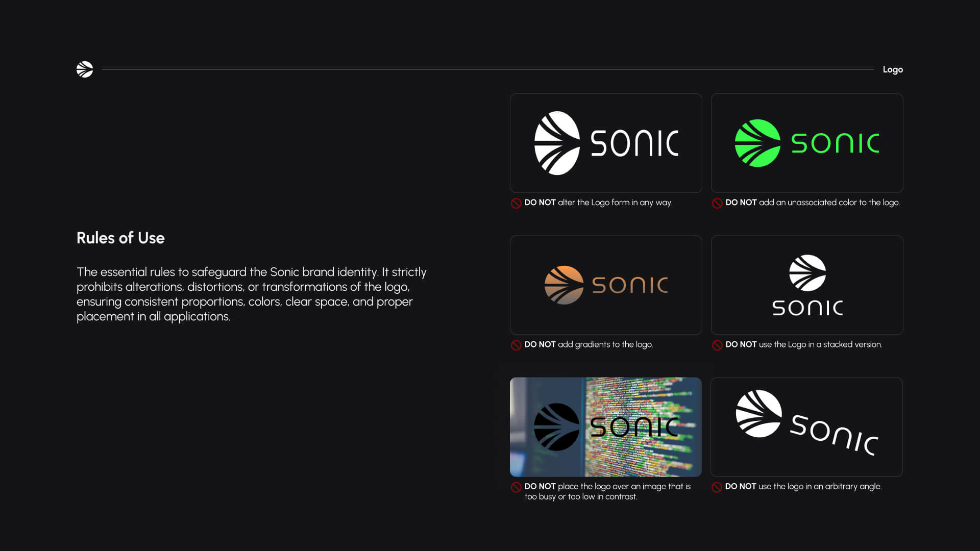This screenshot has width=980, height=551.
Task: Click the 'DO NOT place the logo over an image' caption
Action: pos(606,491)
